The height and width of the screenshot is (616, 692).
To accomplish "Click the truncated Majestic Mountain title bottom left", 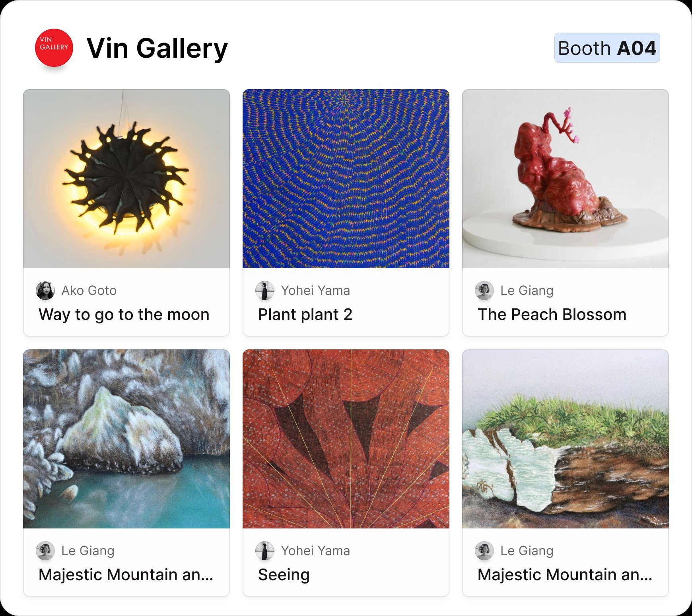I will tap(126, 575).
